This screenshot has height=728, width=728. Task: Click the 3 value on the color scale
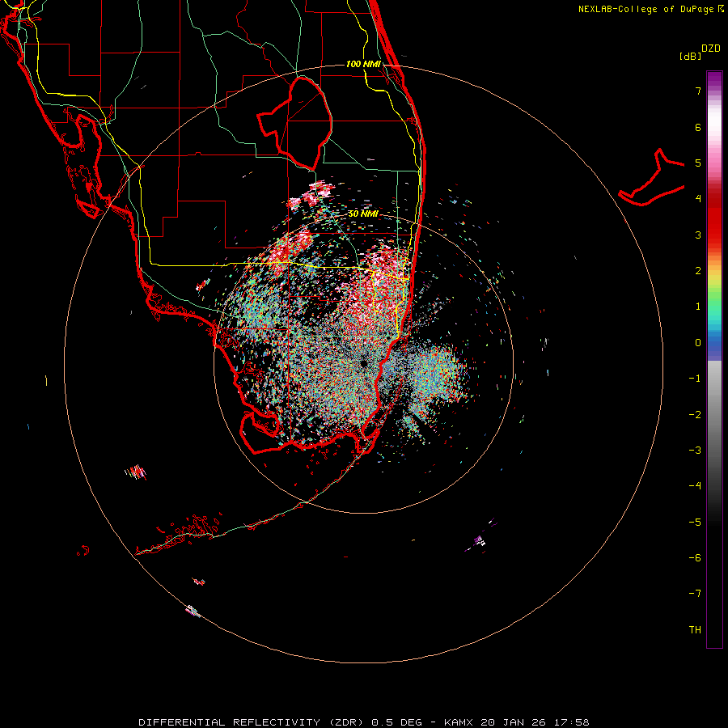coord(698,235)
